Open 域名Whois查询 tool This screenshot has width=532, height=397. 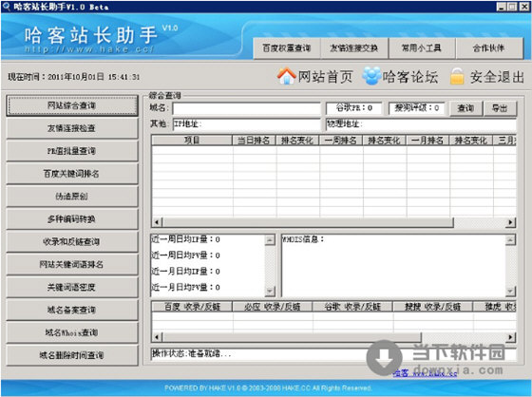coord(72,332)
